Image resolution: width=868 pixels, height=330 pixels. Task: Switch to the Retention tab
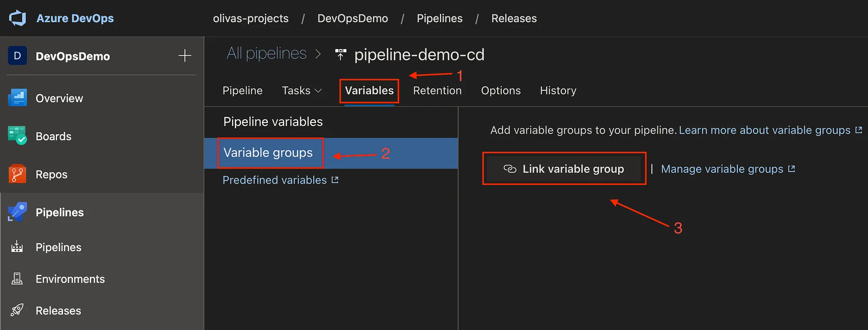437,90
